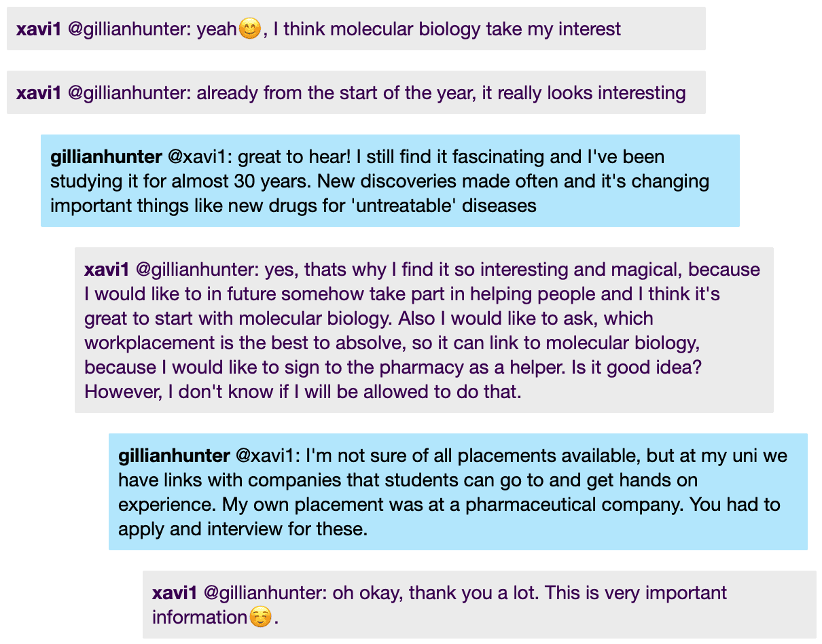Click xavi1 username in the first message
Viewport: 822px width, 644px height.
click(39, 29)
